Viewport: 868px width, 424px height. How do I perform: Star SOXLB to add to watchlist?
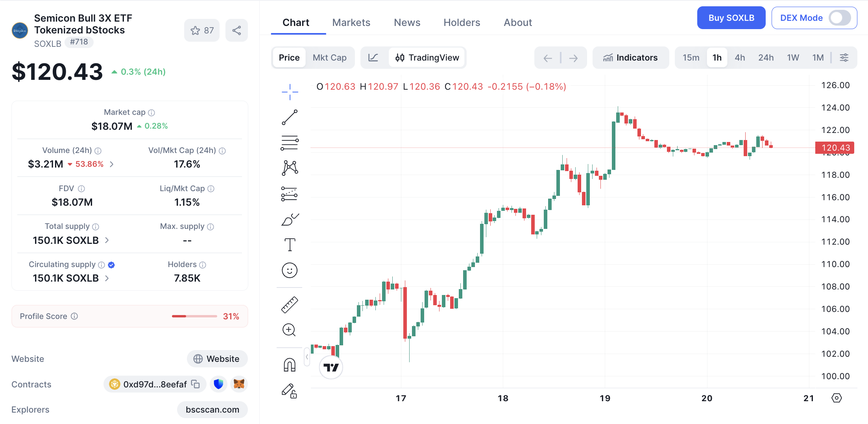tap(202, 30)
